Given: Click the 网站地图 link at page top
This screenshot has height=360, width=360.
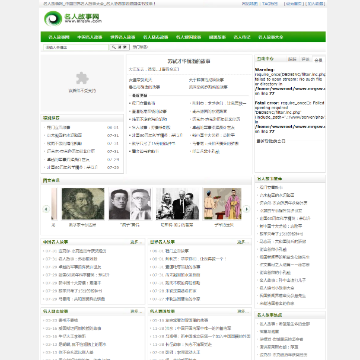Looking at the screenshot, I should [249, 4].
